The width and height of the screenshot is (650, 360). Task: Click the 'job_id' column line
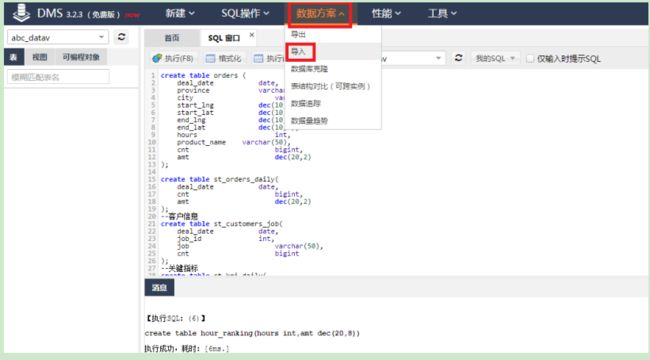click(226, 238)
